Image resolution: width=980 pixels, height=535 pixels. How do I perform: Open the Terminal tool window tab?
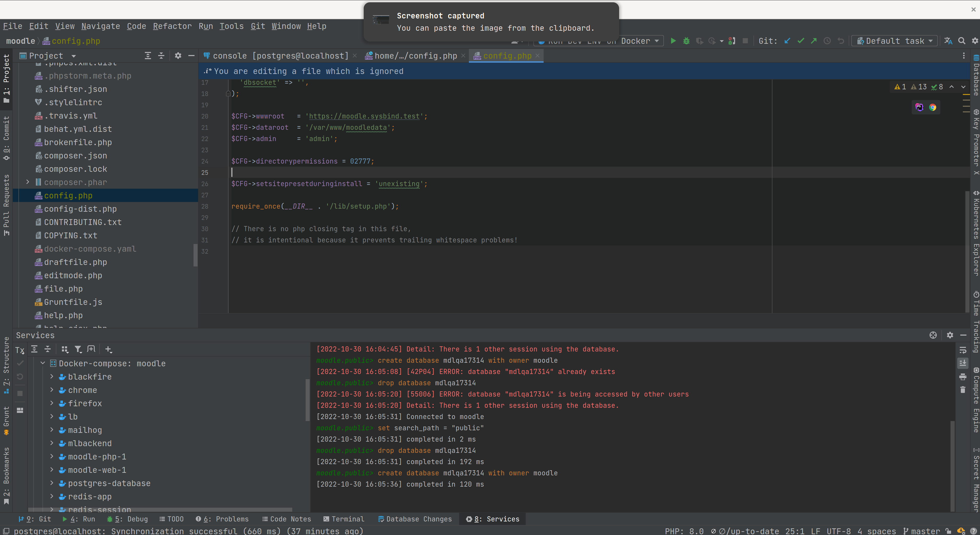pyautogui.click(x=344, y=519)
